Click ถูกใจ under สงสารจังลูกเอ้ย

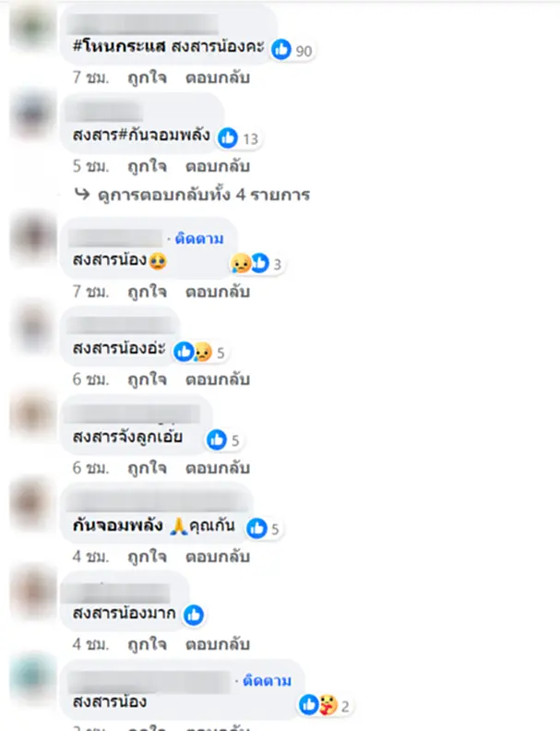pos(148,468)
